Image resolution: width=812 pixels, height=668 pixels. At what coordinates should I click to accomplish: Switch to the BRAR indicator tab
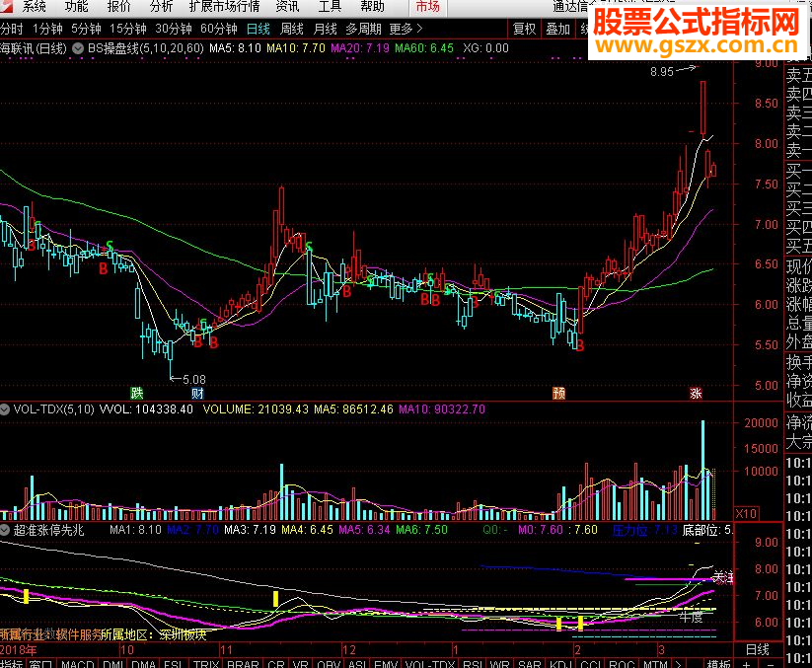point(243,664)
